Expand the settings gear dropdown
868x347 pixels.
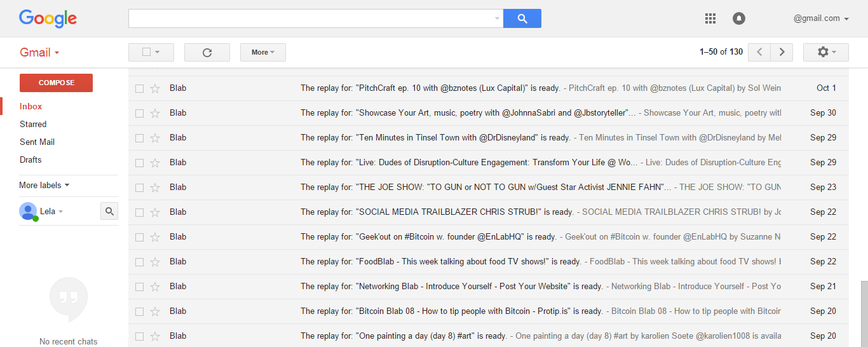pyautogui.click(x=826, y=52)
